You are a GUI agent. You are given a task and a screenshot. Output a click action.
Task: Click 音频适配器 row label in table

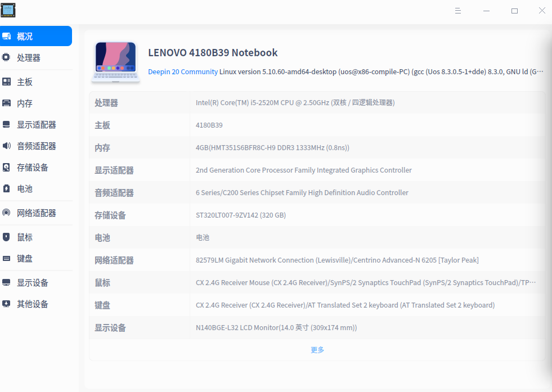click(x=114, y=193)
